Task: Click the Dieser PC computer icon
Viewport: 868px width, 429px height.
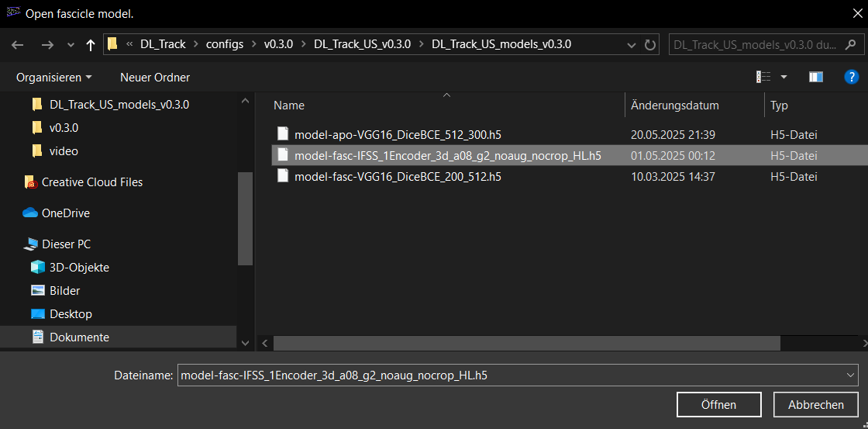Action: click(x=30, y=244)
